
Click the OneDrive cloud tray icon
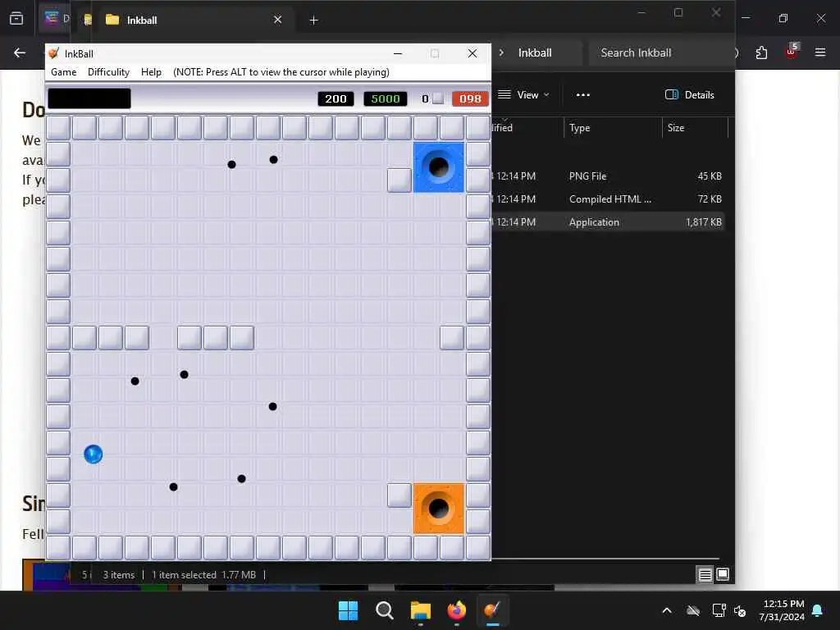pyautogui.click(x=693, y=610)
